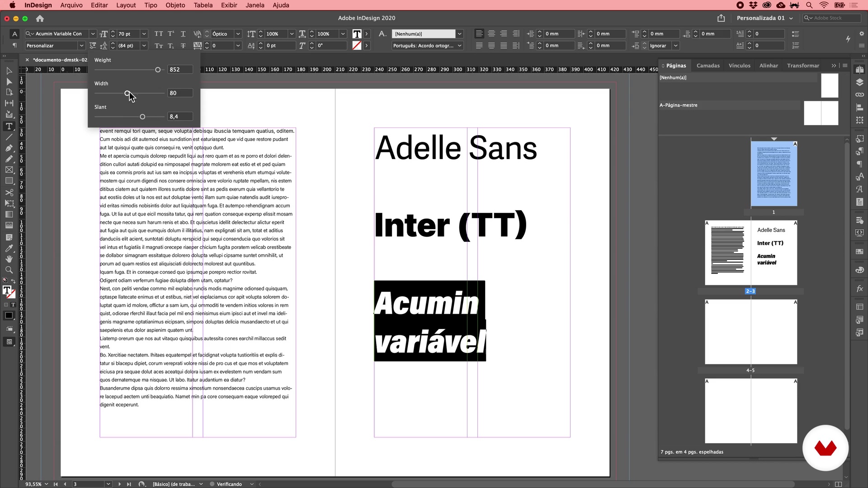The image size is (868, 488).
Task: Select the Scissors tool
Action: (x=9, y=192)
